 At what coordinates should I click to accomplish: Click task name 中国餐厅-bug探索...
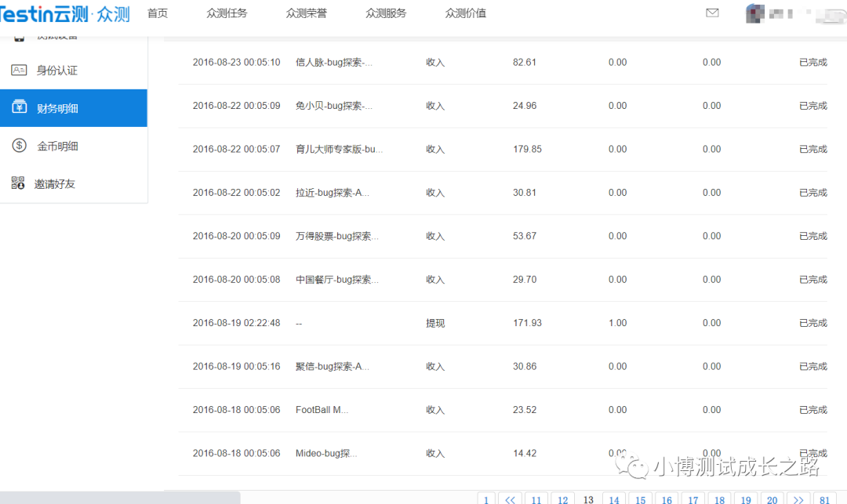point(337,280)
